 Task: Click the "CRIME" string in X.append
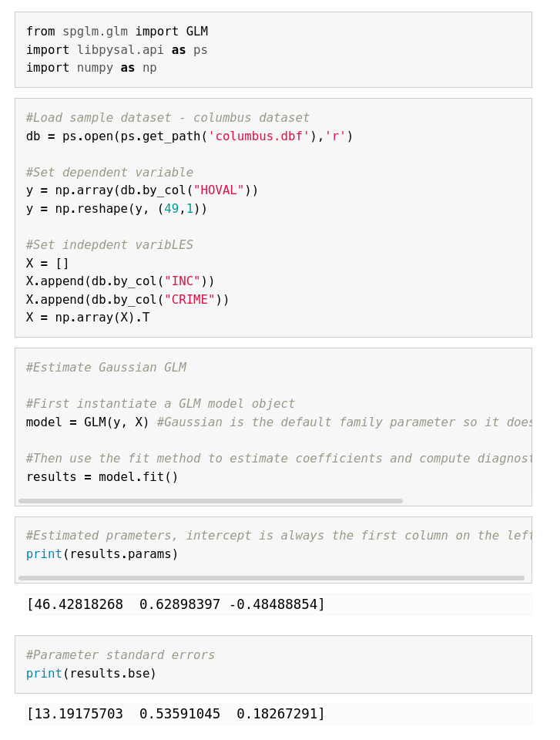(189, 300)
